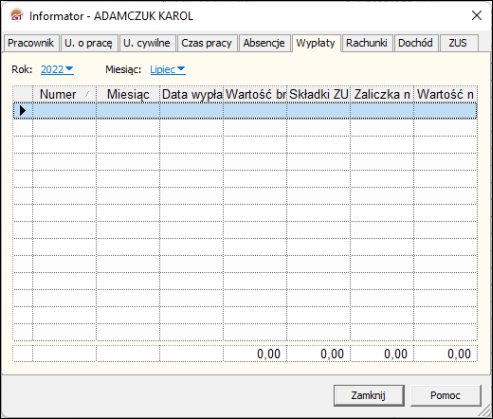
Task: Open the U. o pracę tab
Action: point(89,43)
